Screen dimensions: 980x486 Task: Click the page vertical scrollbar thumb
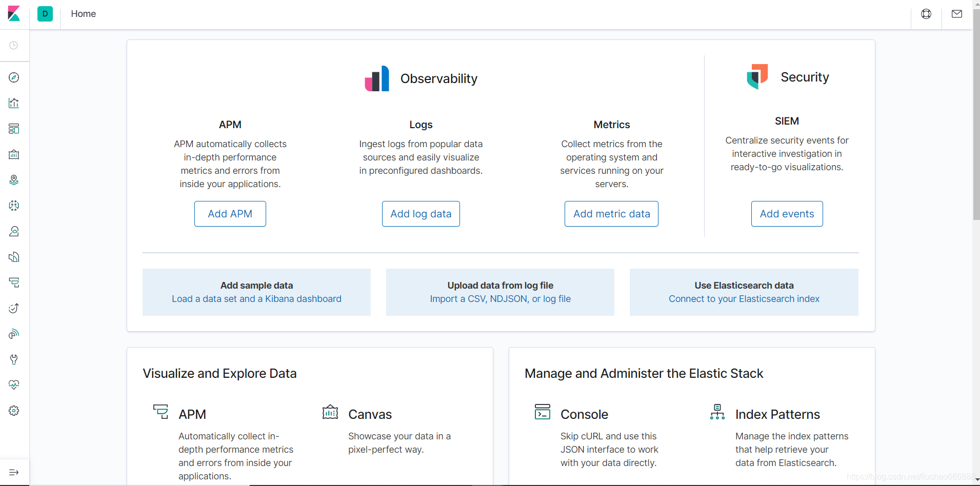coord(976,115)
